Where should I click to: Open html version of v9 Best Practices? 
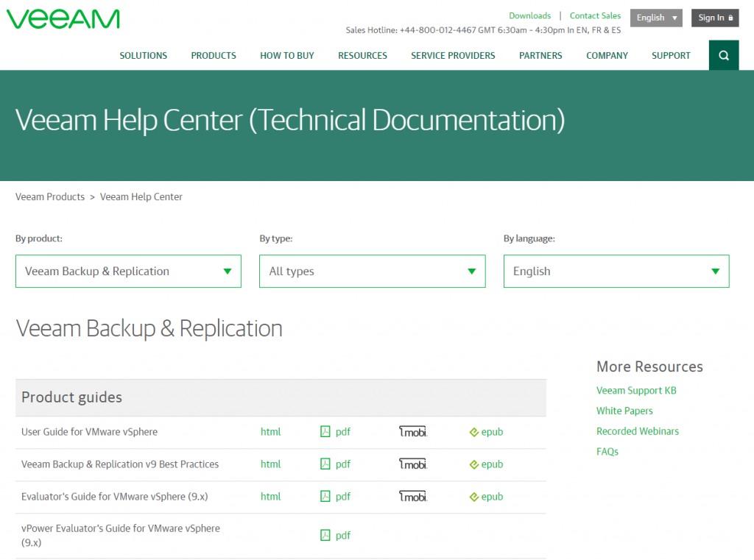tap(271, 464)
